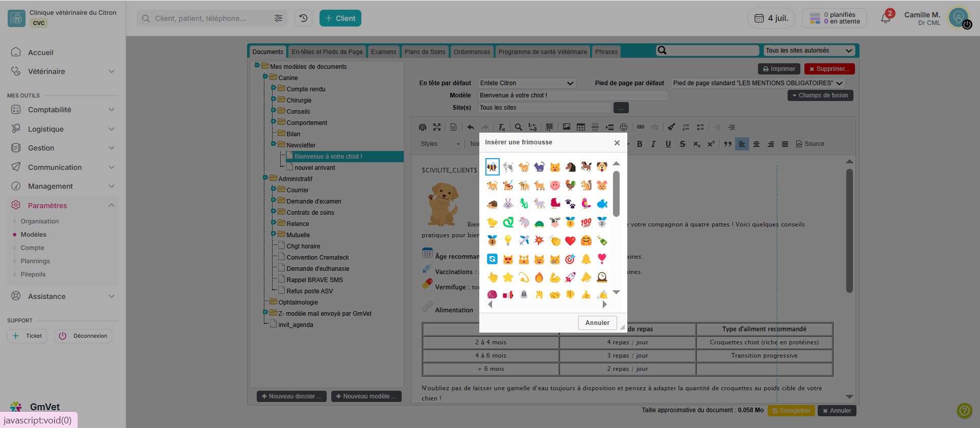The image size is (980, 428).
Task: Click Annuler in the frimousse dialog
Action: pos(597,323)
